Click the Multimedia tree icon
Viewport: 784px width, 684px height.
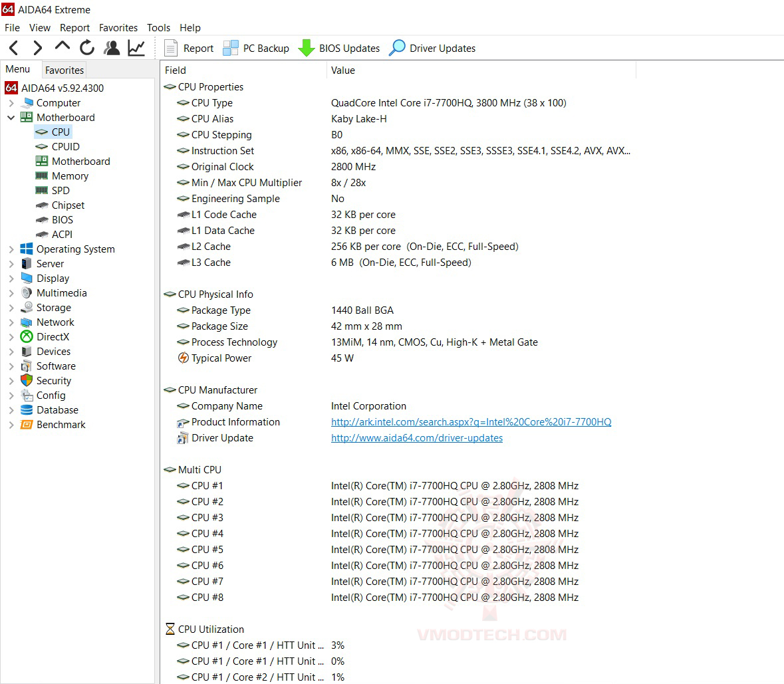(27, 293)
